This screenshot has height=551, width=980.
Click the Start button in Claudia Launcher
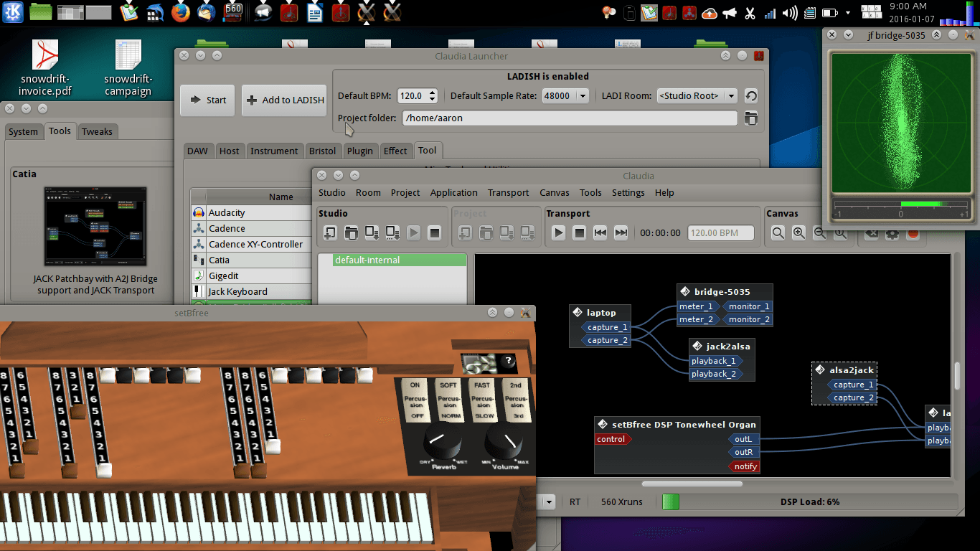click(x=207, y=100)
